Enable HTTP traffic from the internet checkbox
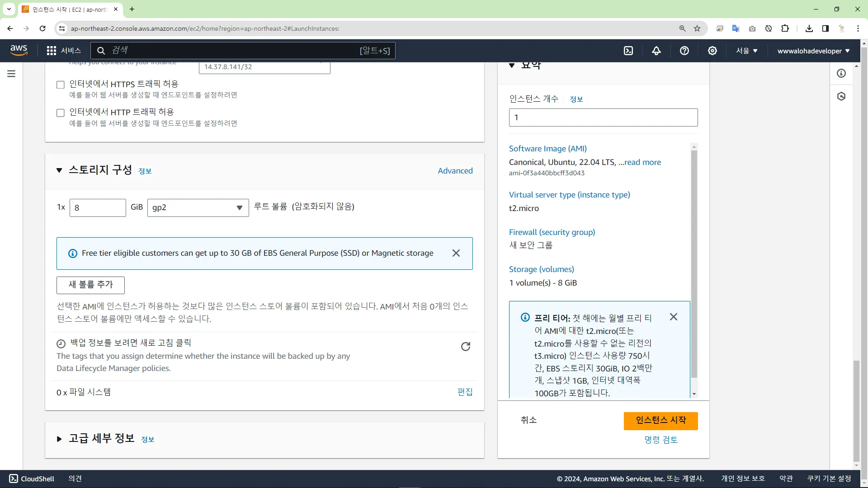Image resolution: width=868 pixels, height=488 pixels. click(x=61, y=113)
